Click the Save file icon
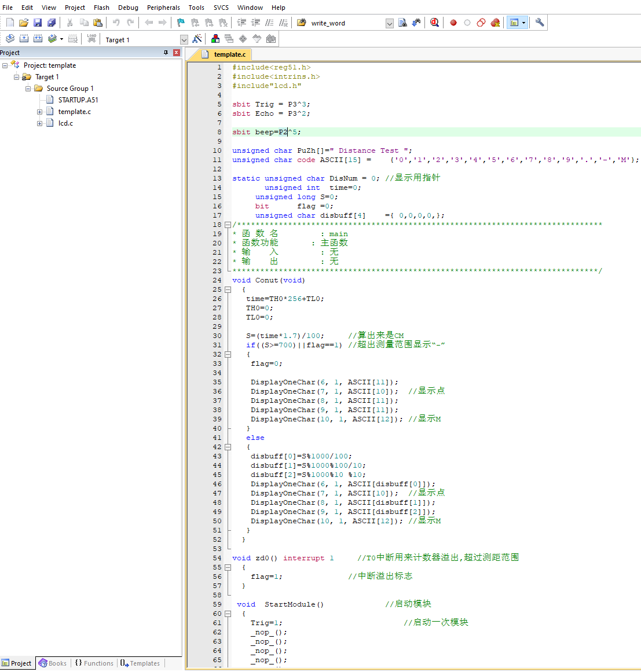Screen dimensions: 641x672 pos(38,23)
